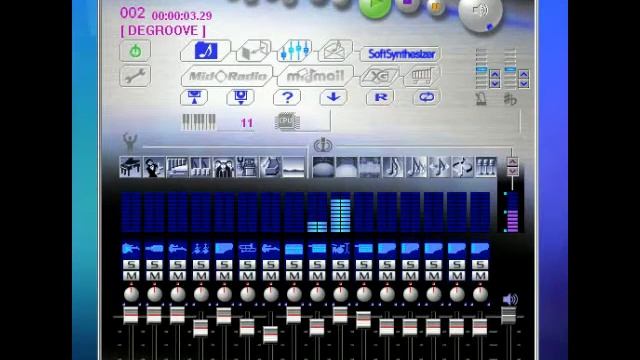Click the question mark help icon
The image size is (640, 360).
point(287,97)
